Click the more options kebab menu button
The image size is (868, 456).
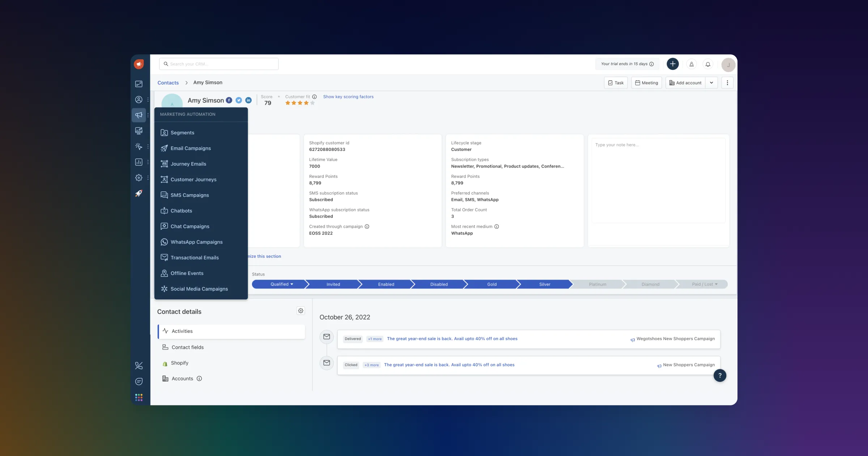coord(727,83)
